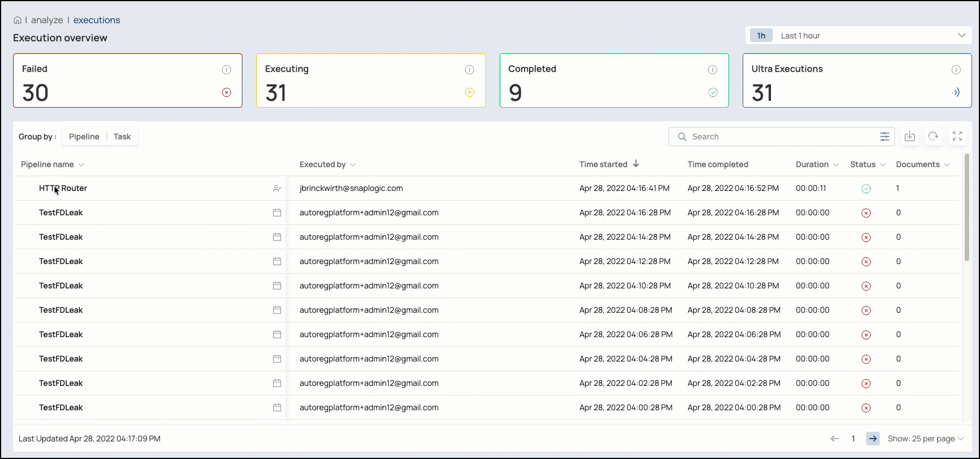980x459 pixels.
Task: Open Documents column dropdown
Action: [x=947, y=165]
